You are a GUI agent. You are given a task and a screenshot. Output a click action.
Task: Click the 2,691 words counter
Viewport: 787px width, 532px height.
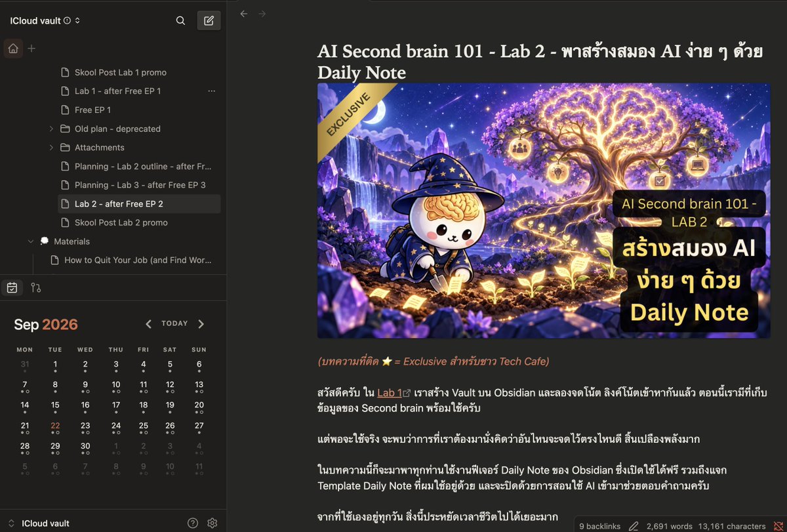tap(668, 526)
